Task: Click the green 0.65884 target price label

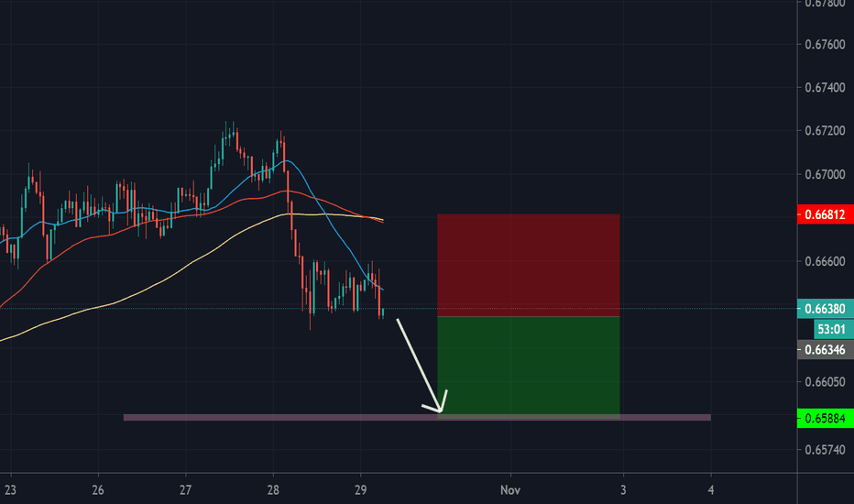Action: pos(825,418)
